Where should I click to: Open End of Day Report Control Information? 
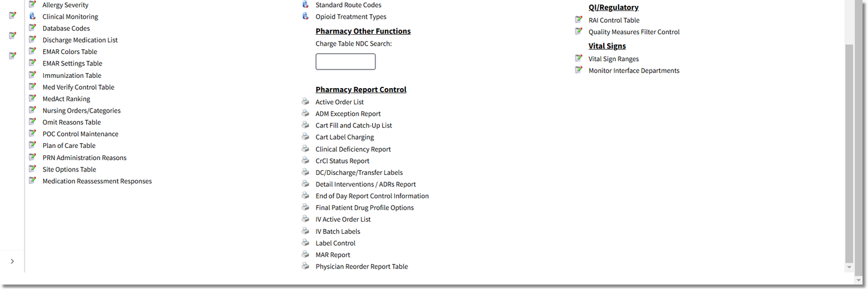(372, 196)
